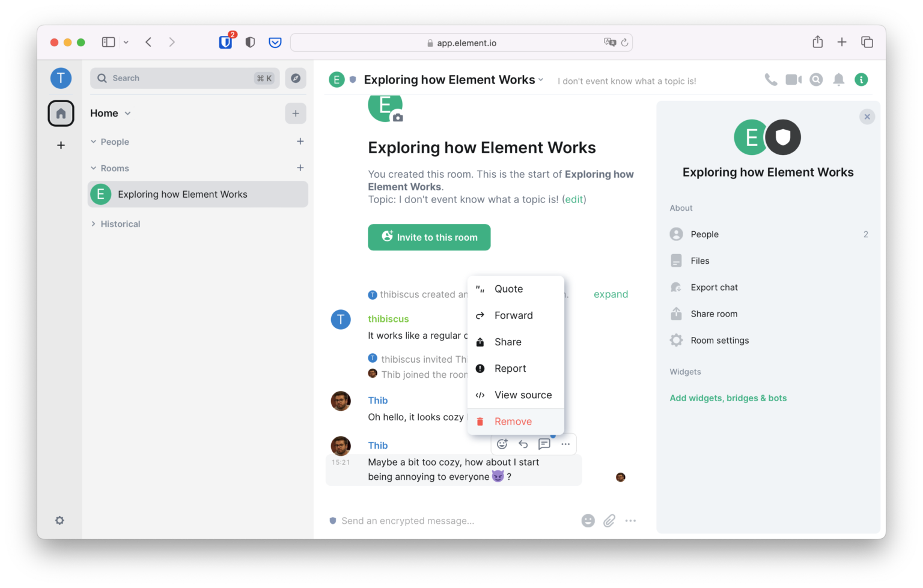923x588 pixels.
Task: Select Forward from the context menu
Action: point(513,315)
